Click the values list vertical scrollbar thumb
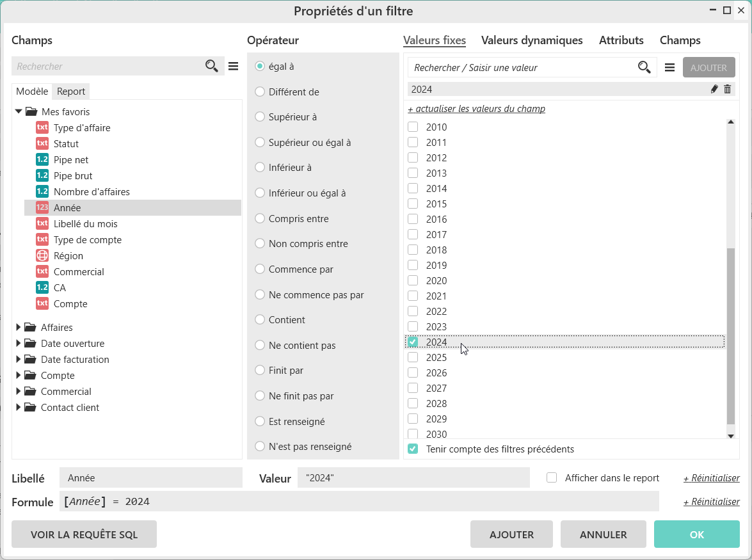 731,336
